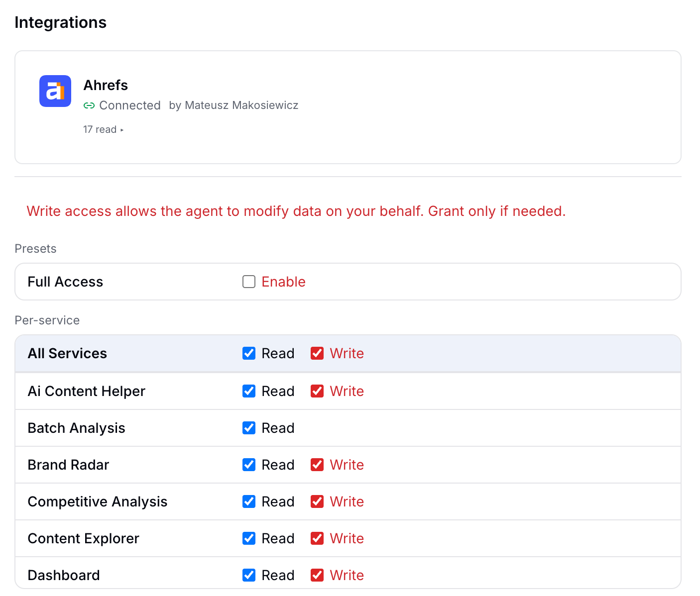700x596 pixels.
Task: Click the green Connected link icon
Action: (x=89, y=105)
